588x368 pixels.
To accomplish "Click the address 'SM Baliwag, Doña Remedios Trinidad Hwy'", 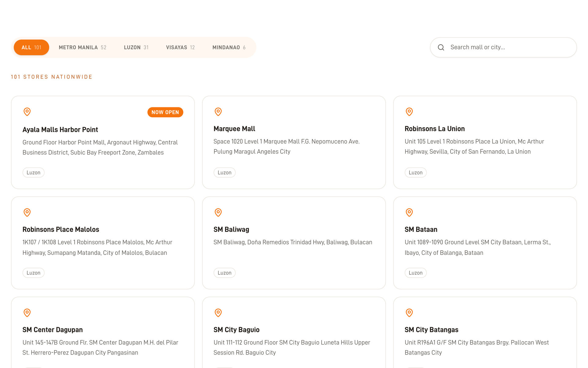I will tap(293, 242).
